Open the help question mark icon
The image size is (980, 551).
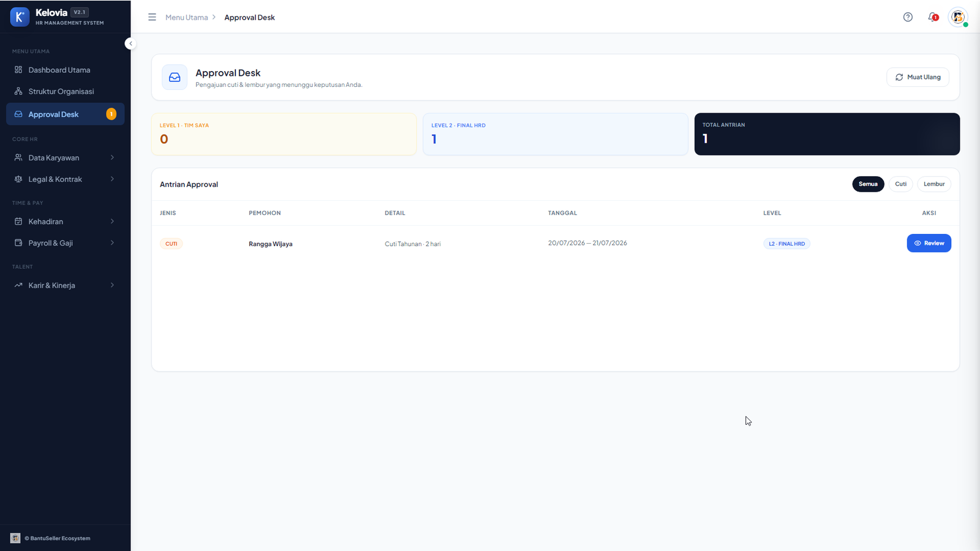point(908,17)
